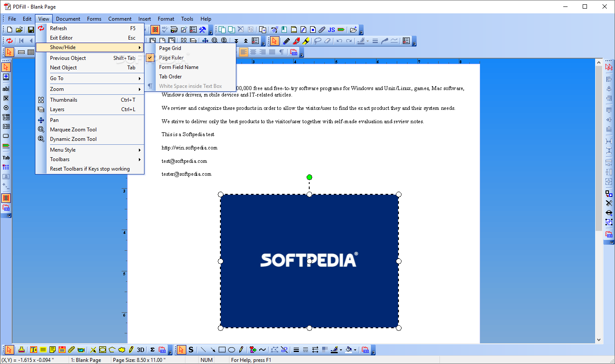Click the Save floppy disk icon
This screenshot has height=364, width=615.
click(x=31, y=30)
